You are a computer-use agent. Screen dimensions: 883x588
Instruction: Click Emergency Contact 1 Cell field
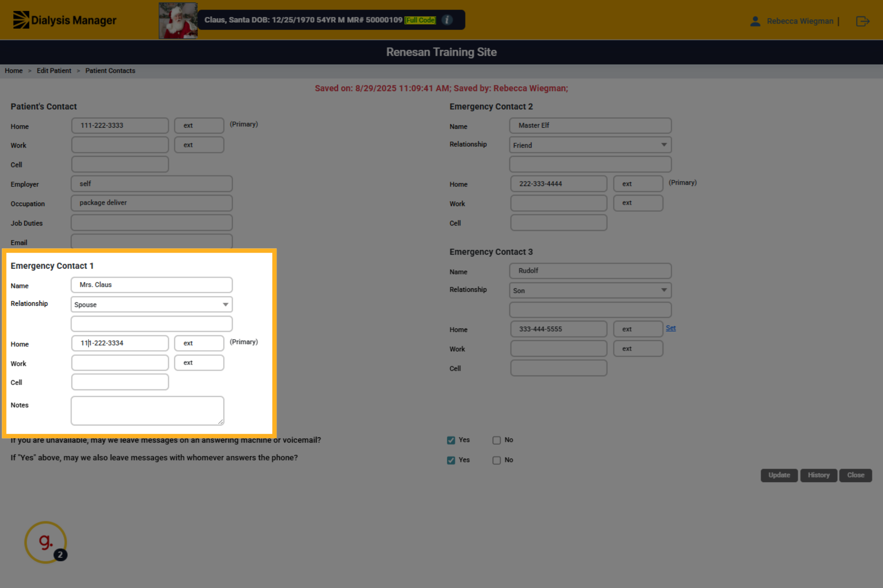coord(120,382)
